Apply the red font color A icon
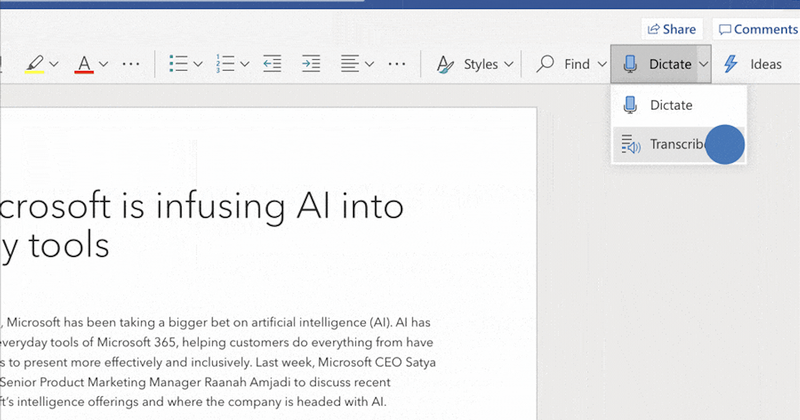The width and height of the screenshot is (800, 420). 84,64
